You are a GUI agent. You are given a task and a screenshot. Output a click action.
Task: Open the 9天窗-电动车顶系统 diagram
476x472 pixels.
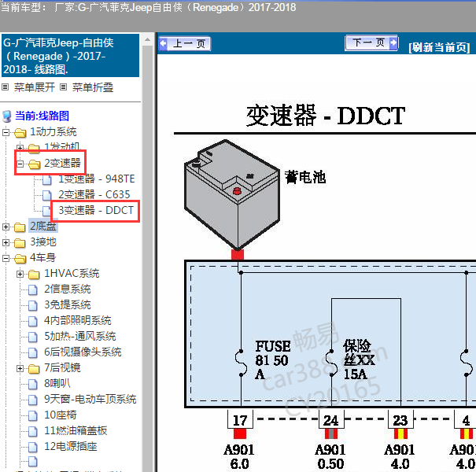pyautogui.click(x=90, y=399)
